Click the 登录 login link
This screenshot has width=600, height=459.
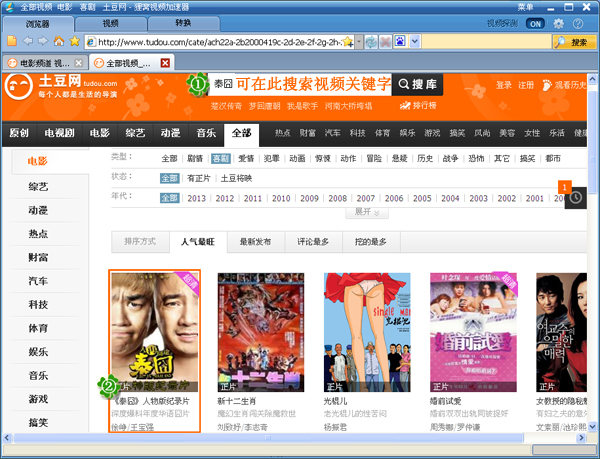pos(504,85)
